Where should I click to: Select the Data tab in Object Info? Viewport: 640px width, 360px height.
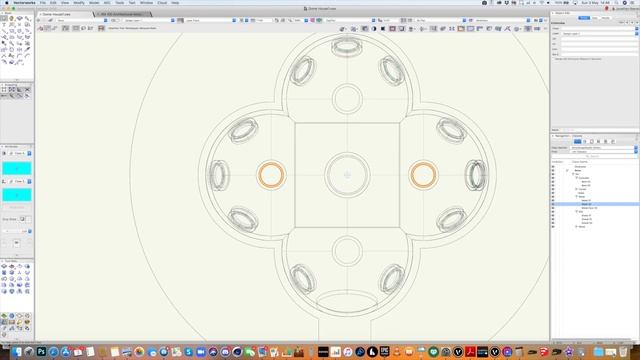click(595, 18)
